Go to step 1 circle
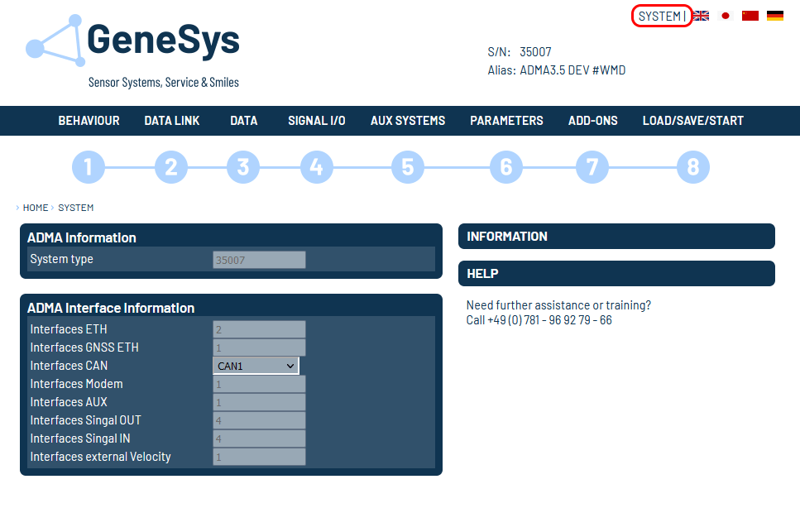The width and height of the screenshot is (800, 532). 89,167
